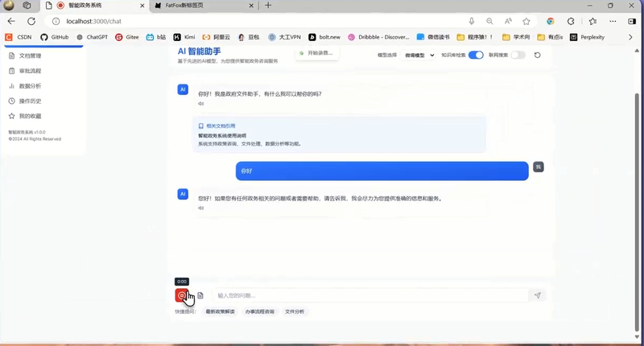The height and width of the screenshot is (346, 644).
Task: Close the FatFox新标签页 tab
Action: pyautogui.click(x=251, y=6)
